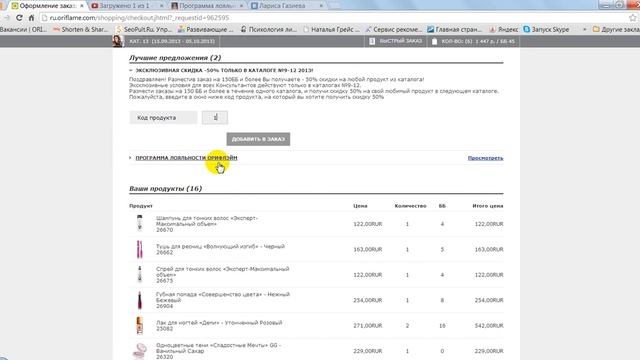Image resolution: width=640 pixels, height=360 pixels.
Task: Open Shorten & Share bookmark
Action: [81, 29]
